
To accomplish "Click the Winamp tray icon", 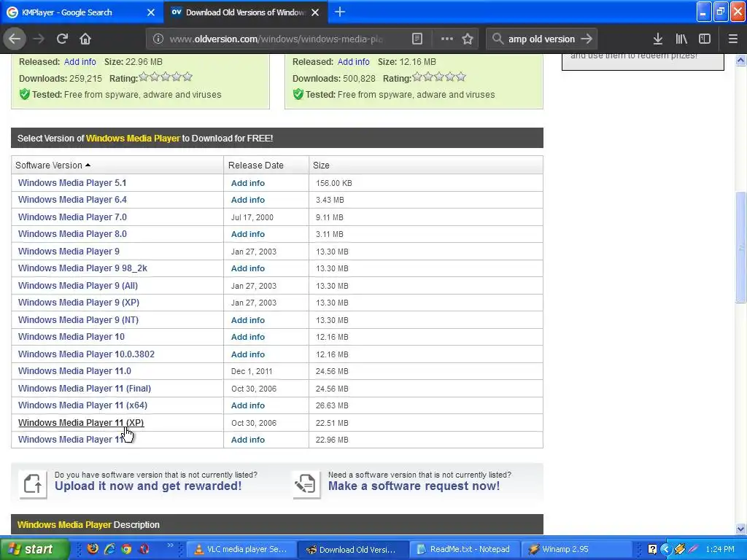I will (679, 549).
